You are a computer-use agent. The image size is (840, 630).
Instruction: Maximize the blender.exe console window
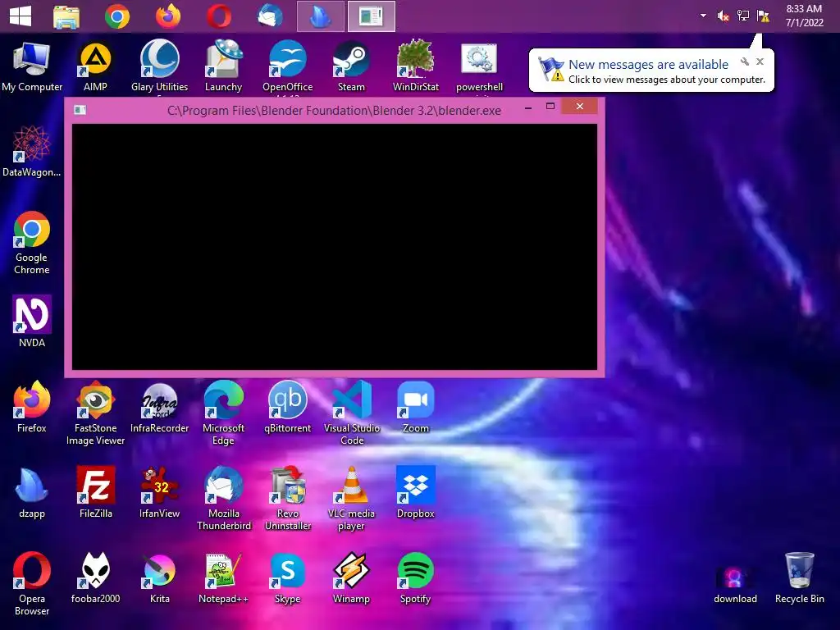[550, 106]
